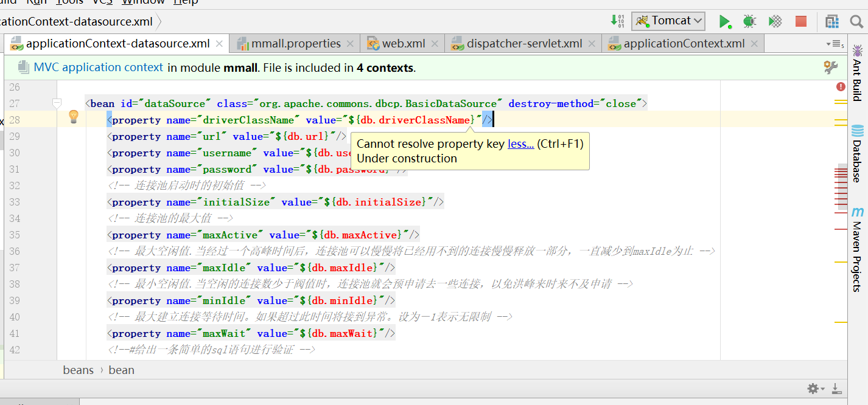Switch to applicationContext-datasource.xml tab
The height and width of the screenshot is (405, 868).
[x=117, y=43]
